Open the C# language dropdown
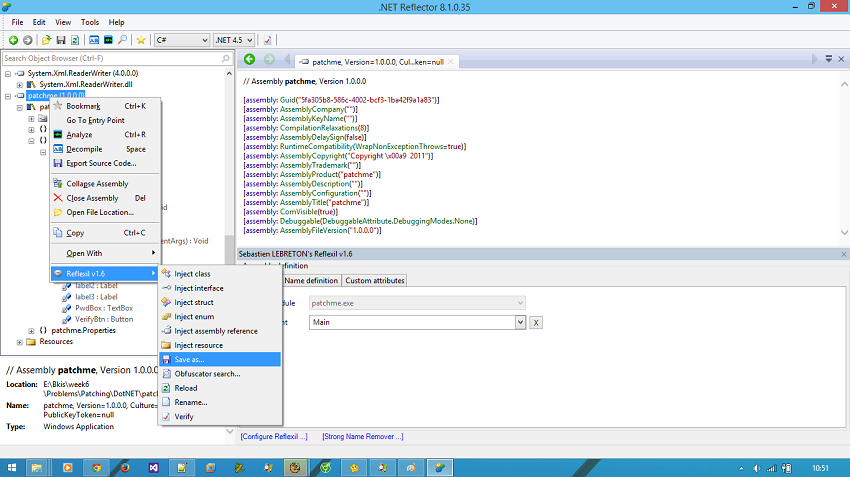Viewport: 850px width, 477px height. (182, 40)
